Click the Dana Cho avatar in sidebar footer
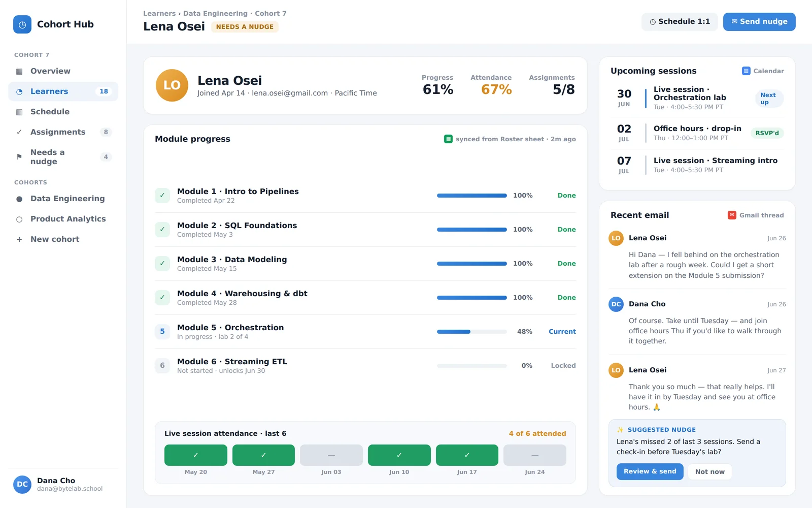The image size is (812, 508). tap(22, 485)
